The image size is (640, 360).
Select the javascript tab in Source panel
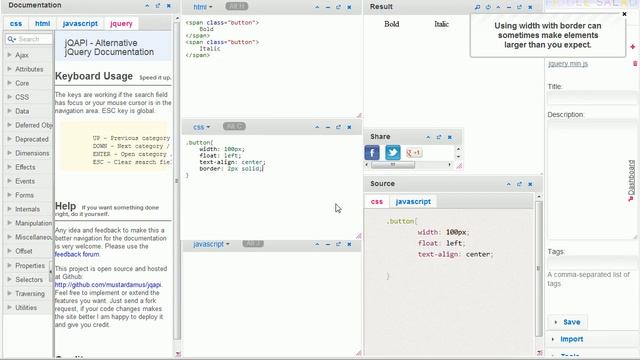(x=413, y=202)
